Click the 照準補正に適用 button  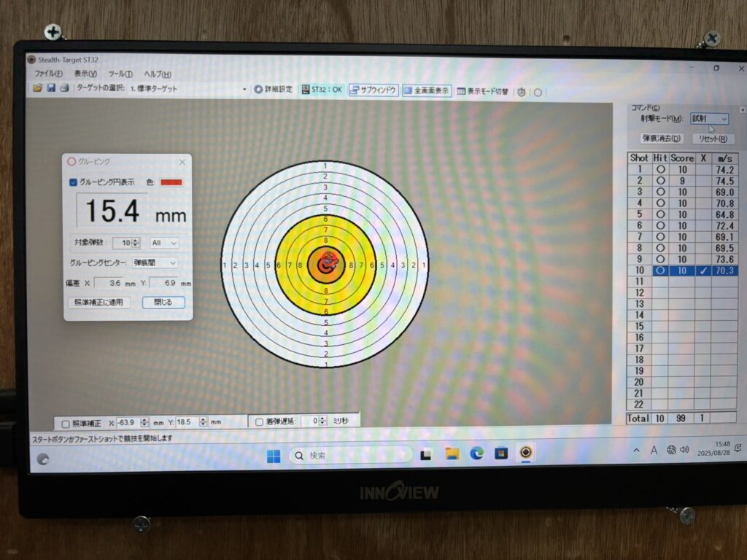[98, 302]
